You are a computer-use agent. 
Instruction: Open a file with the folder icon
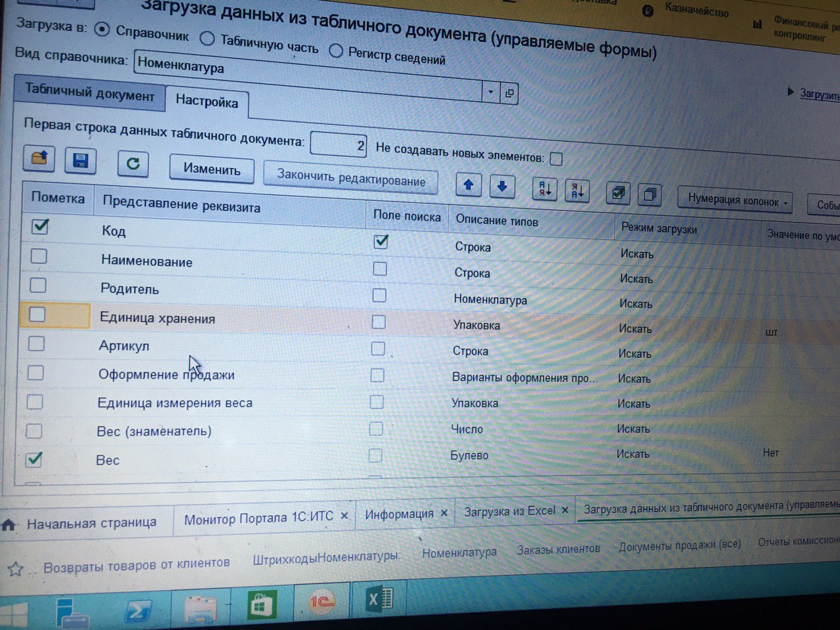[x=39, y=158]
